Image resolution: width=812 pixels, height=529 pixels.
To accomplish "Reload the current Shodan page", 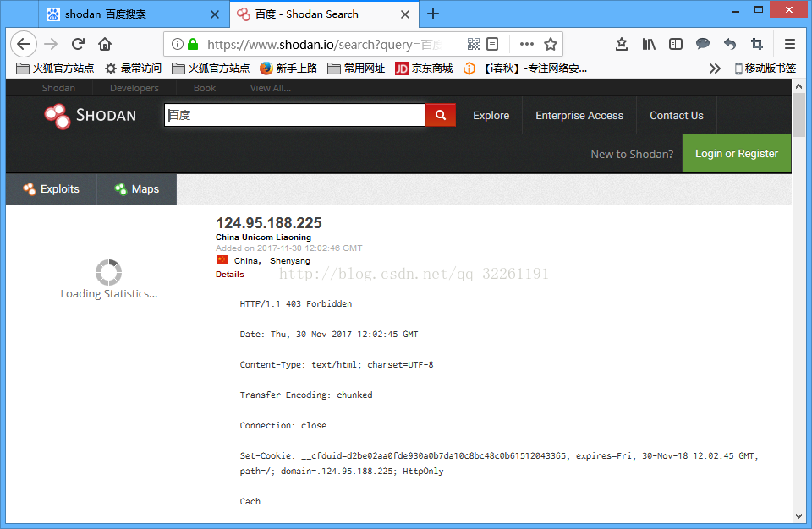I will 78,44.
